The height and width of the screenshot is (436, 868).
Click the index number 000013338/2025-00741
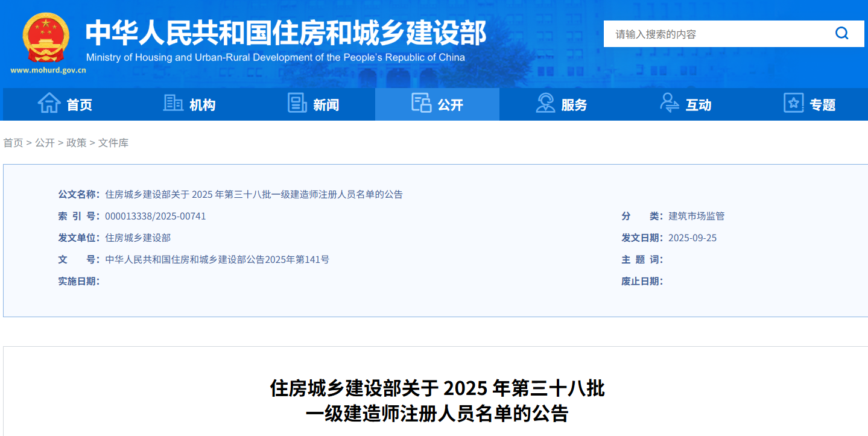pos(156,216)
